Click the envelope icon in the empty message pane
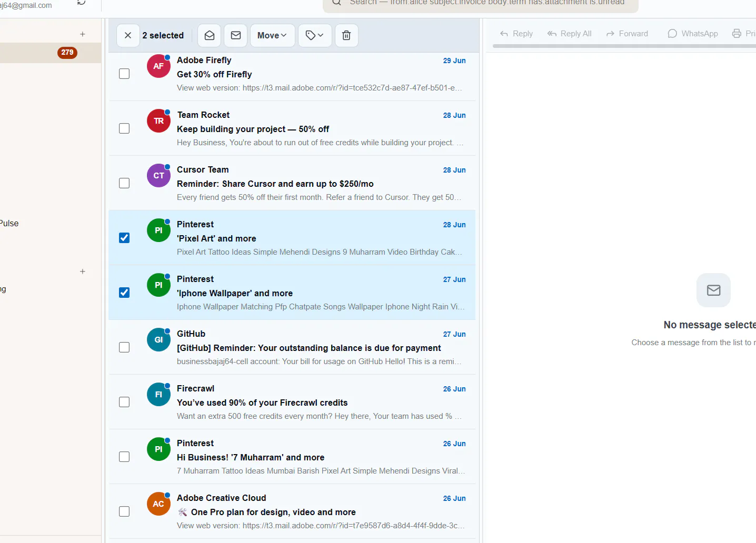The height and width of the screenshot is (543, 756). pos(713,290)
